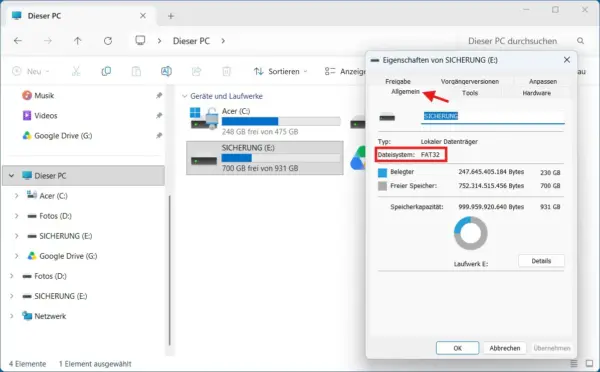600x372 pixels.
Task: Click the Cut scissors icon
Action: (76, 71)
